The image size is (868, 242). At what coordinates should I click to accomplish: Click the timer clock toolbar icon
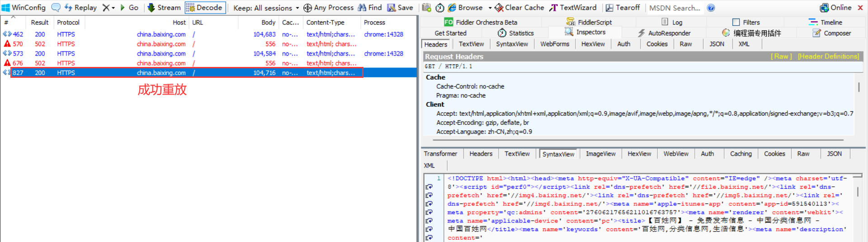click(x=440, y=8)
